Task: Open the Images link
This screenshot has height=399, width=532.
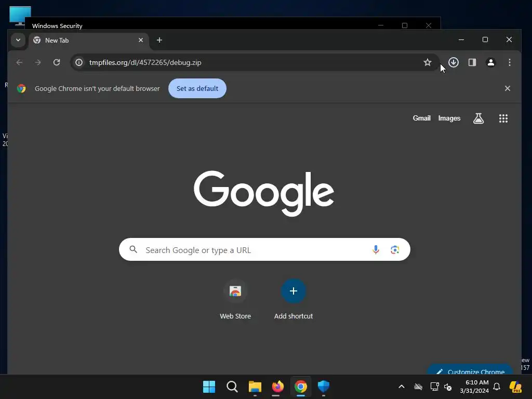Action: coord(449,118)
